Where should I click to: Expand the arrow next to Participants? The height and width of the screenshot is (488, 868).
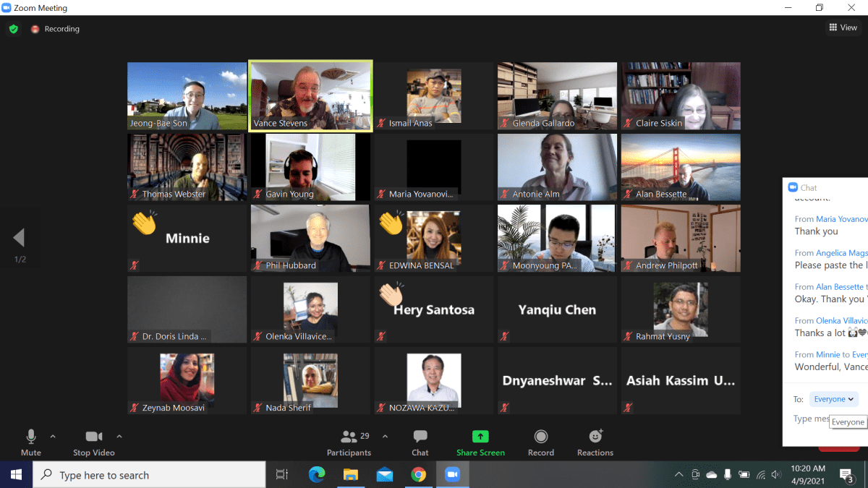click(x=385, y=437)
